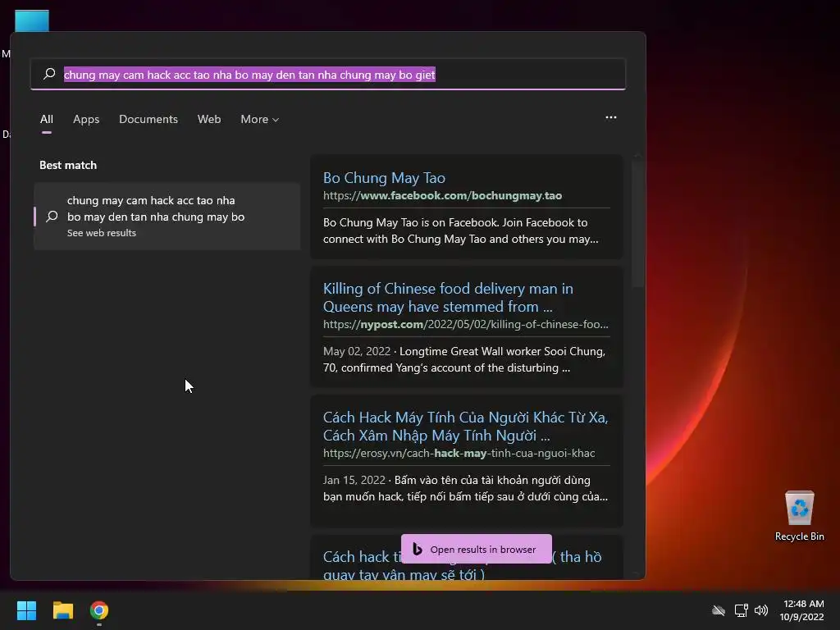Click the May 02, 2022 Longtime Great Wall snippet
840x630 pixels.
(464, 359)
